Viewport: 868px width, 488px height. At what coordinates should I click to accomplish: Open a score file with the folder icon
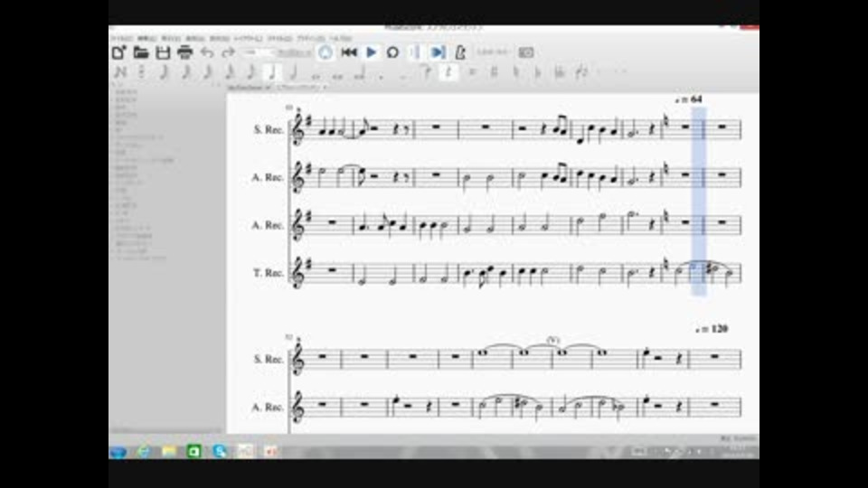pos(141,52)
